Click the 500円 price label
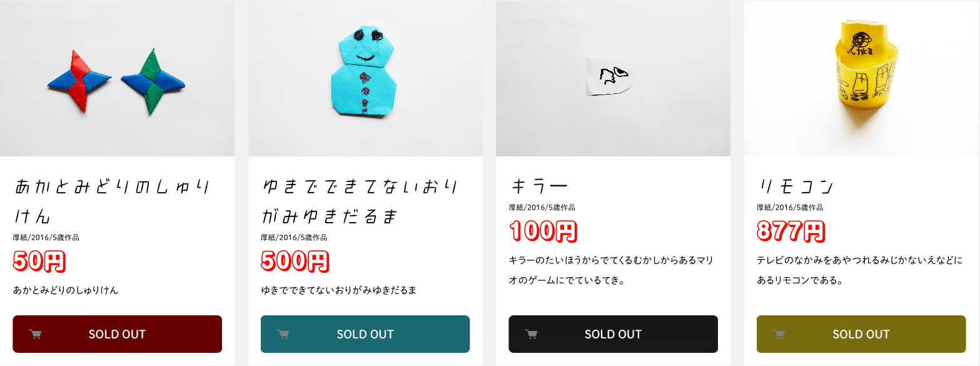 point(295,261)
